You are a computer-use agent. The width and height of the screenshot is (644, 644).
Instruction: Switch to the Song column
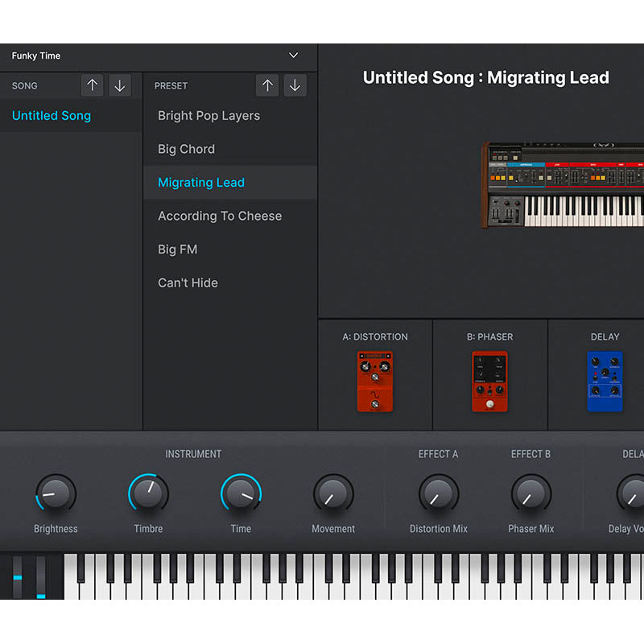[x=25, y=85]
